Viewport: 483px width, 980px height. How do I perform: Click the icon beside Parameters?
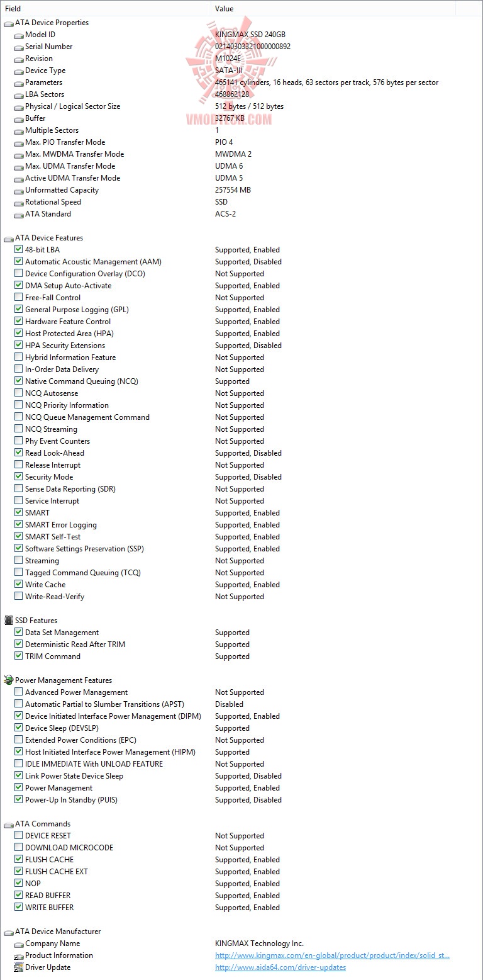point(18,83)
